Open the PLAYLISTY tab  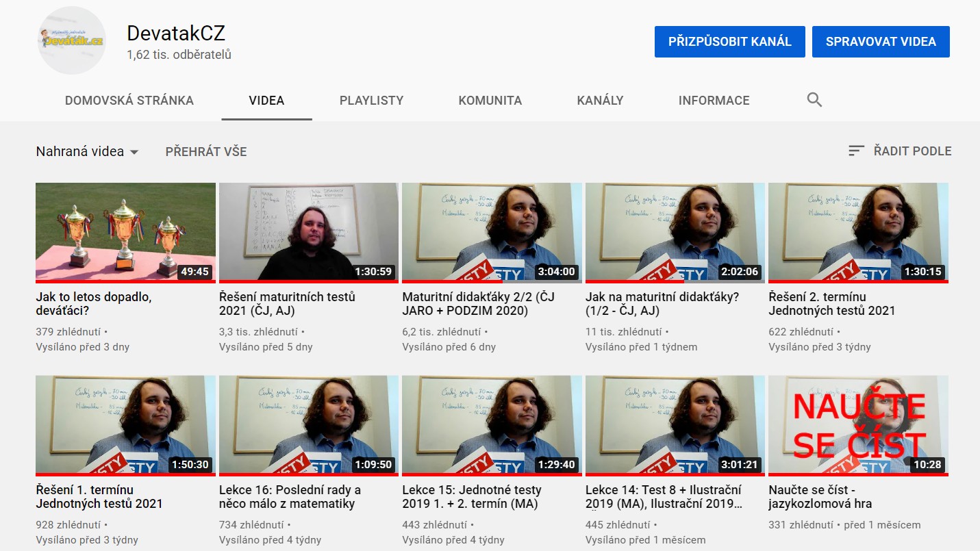(x=371, y=100)
